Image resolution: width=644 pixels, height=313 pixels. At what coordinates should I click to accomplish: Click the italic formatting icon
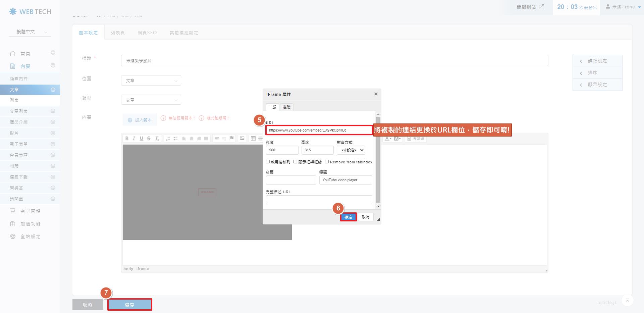(x=134, y=139)
